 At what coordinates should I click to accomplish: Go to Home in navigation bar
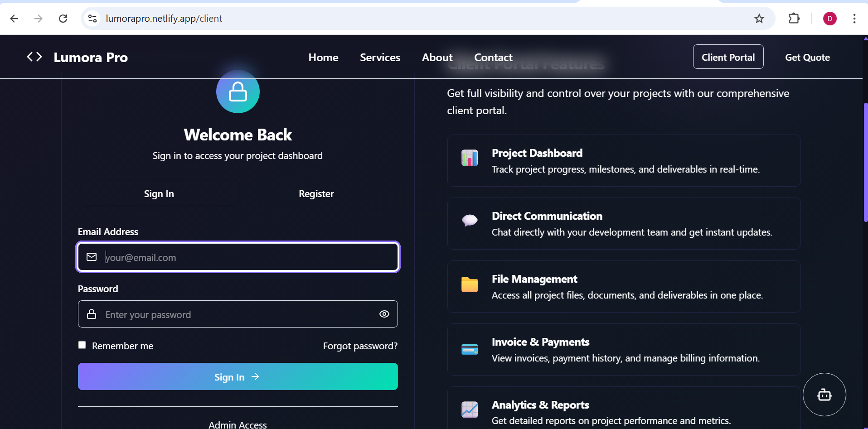click(x=324, y=58)
